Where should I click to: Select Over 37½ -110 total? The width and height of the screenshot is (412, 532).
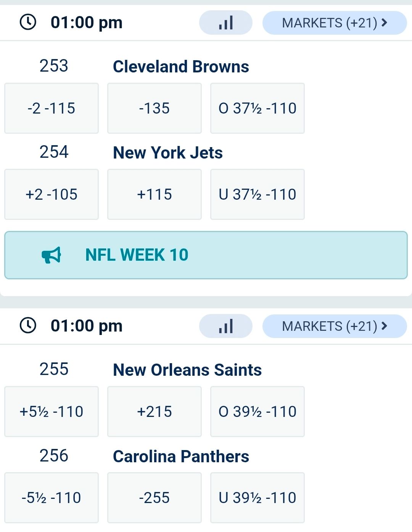point(257,108)
